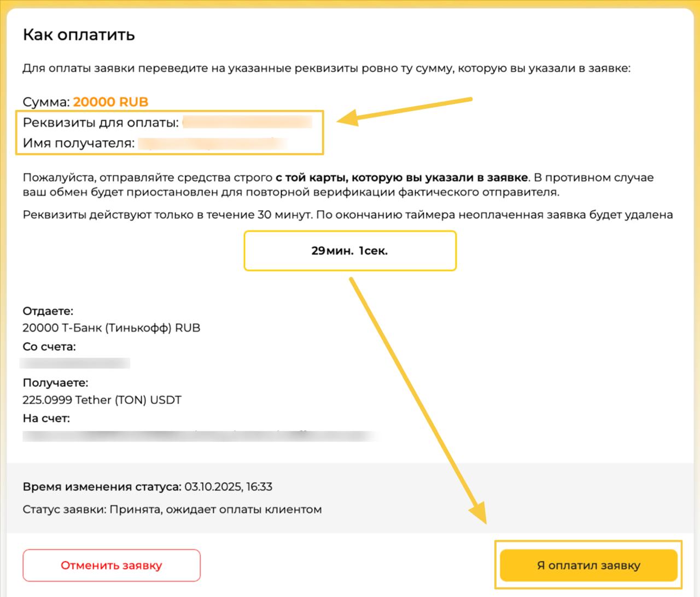Click the "225.0999 Tether (TON) USDT" amount
700x597 pixels.
[102, 400]
